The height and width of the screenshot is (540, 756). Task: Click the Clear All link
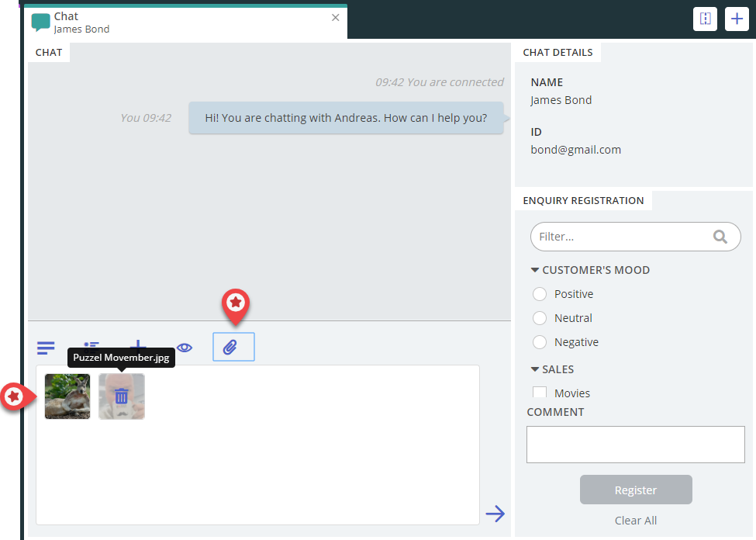tap(636, 521)
